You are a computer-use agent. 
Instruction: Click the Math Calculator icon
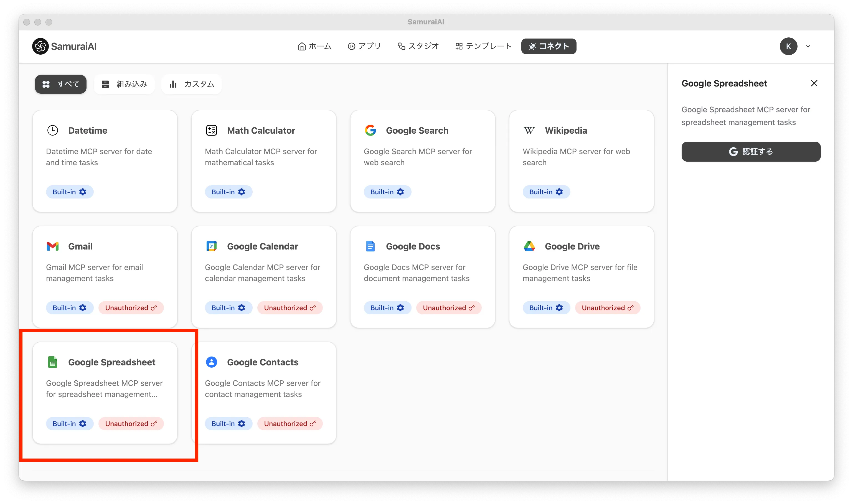click(x=211, y=130)
